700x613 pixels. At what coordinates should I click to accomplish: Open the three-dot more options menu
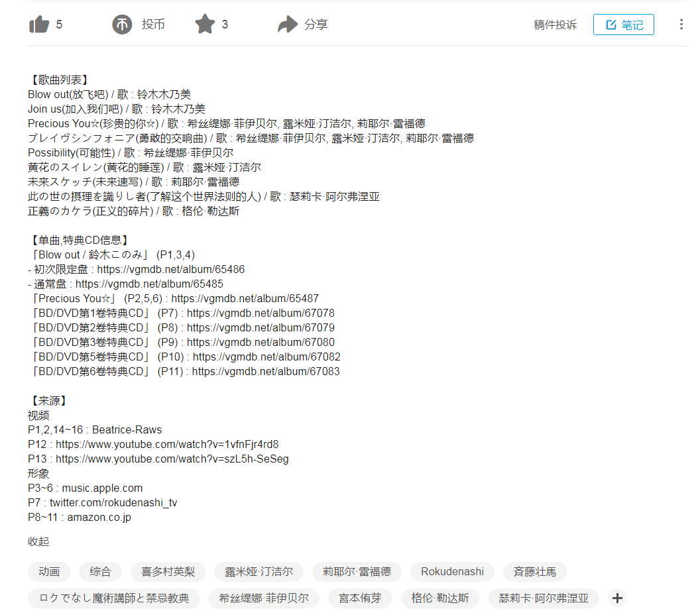[681, 24]
